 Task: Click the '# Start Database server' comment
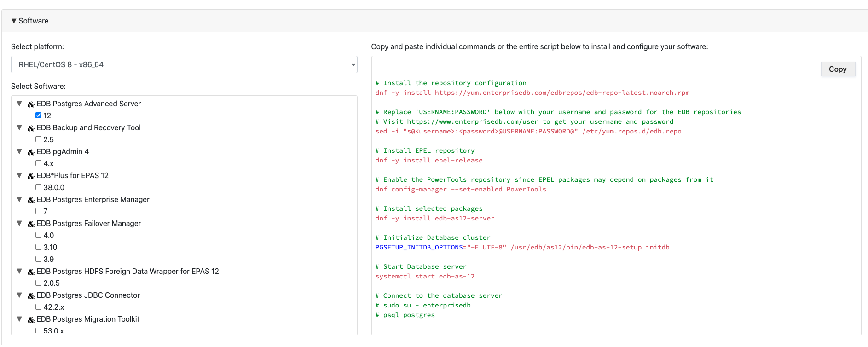pyautogui.click(x=421, y=266)
